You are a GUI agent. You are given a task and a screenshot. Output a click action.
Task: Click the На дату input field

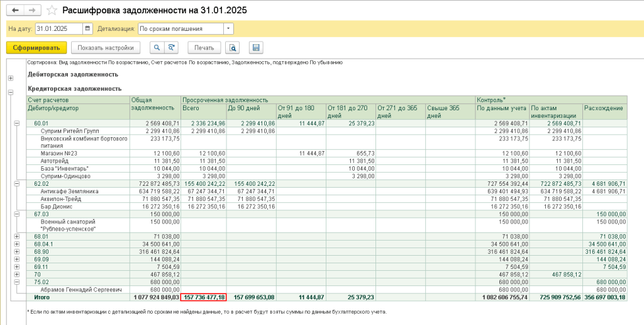(58, 28)
